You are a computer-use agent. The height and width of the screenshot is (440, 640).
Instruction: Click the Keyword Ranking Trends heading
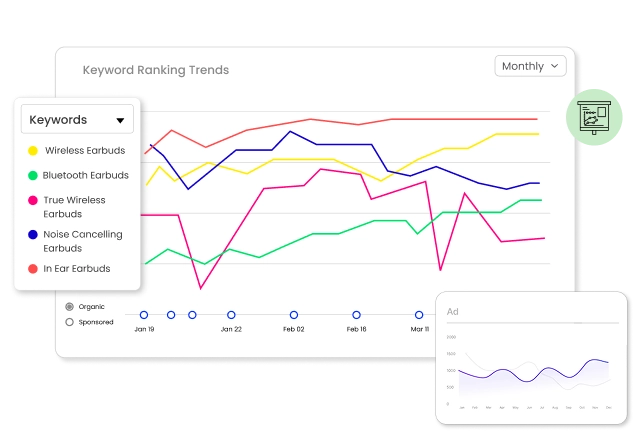[x=155, y=70]
